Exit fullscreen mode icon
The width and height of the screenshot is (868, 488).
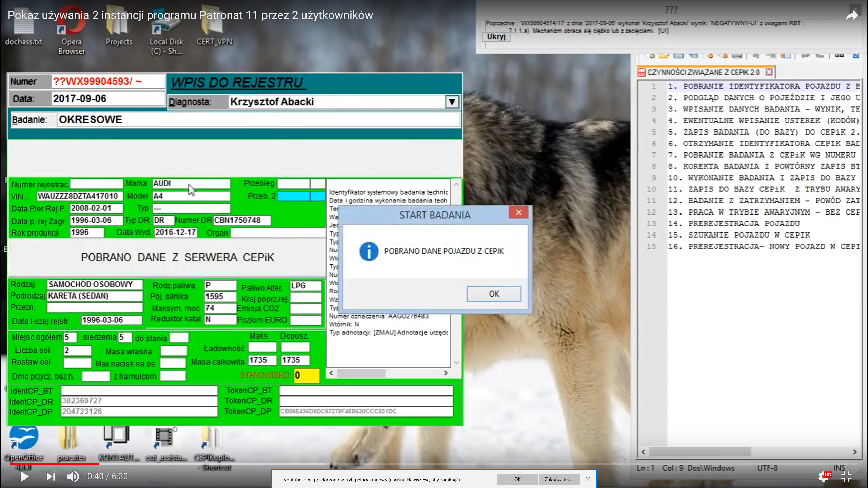pos(847,476)
